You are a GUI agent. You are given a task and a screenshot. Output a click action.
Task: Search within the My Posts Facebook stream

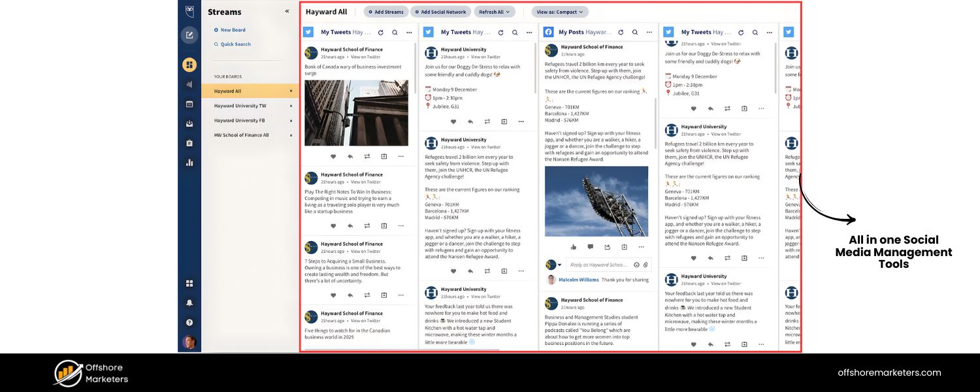pos(634,31)
